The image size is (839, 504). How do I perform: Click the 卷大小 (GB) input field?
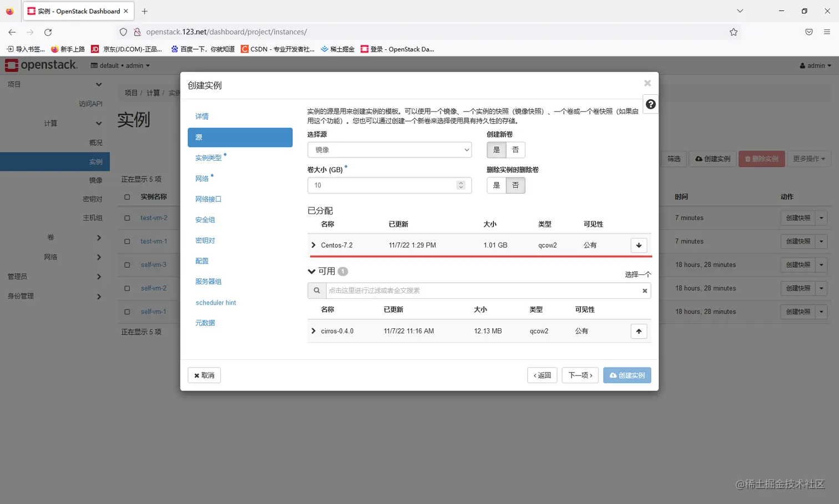click(x=390, y=185)
